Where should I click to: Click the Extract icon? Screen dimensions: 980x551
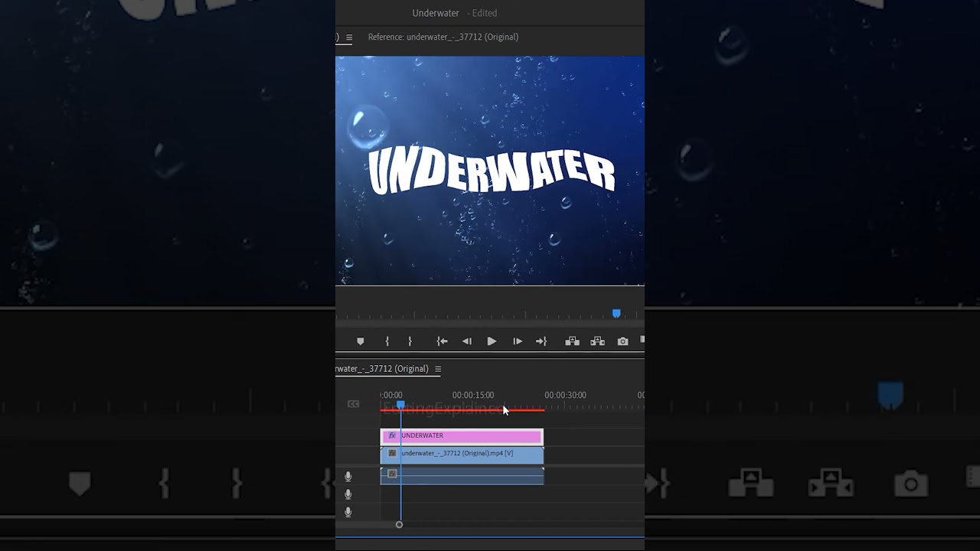pos(598,341)
